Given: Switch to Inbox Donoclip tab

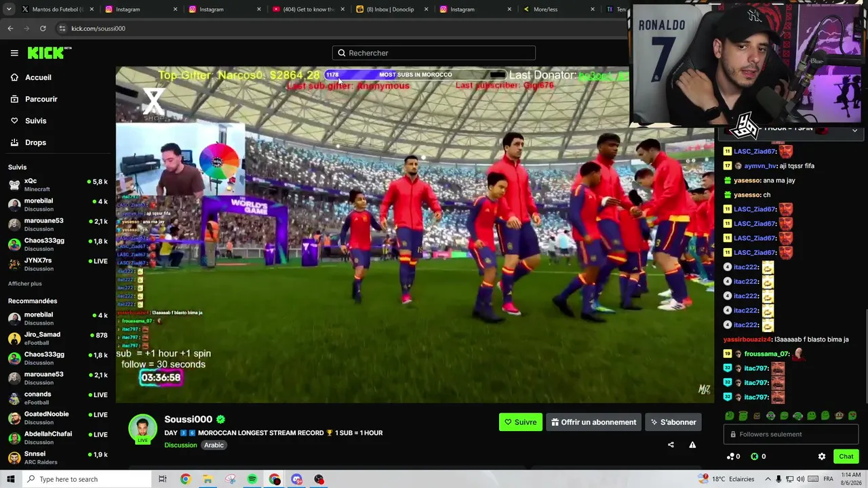Looking at the screenshot, I should tap(392, 9).
